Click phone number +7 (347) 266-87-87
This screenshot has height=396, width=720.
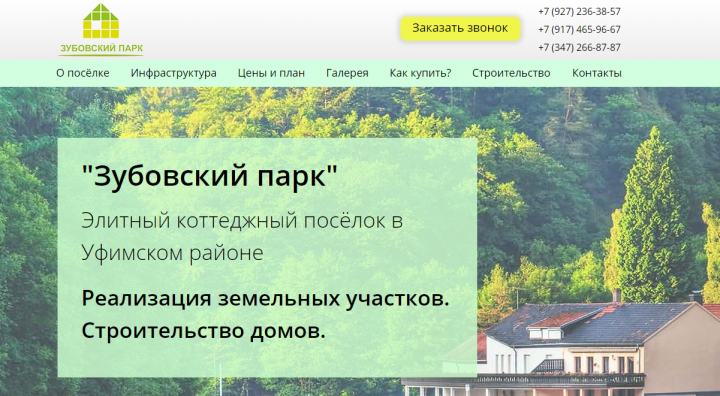pos(579,47)
